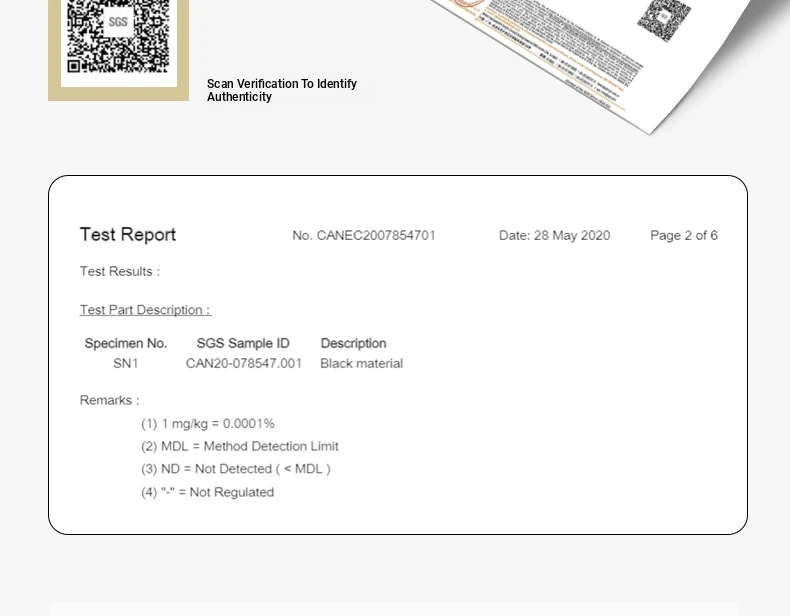Click the 'Black material' description
790x616 pixels.
point(361,364)
